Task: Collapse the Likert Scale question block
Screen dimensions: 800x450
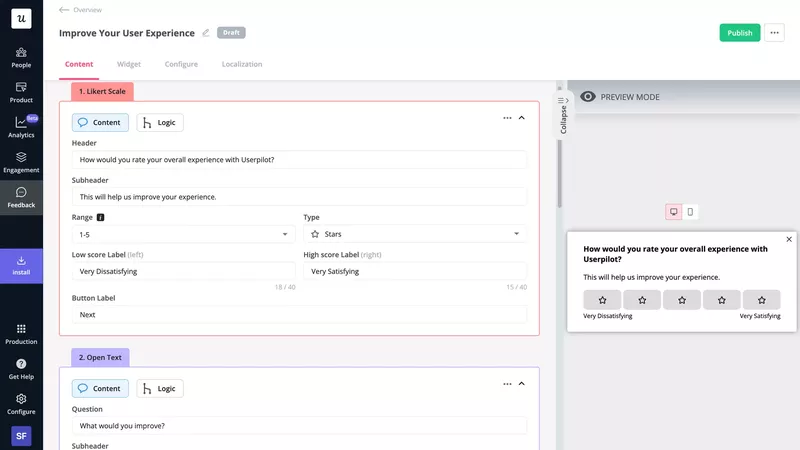Action: point(522,118)
